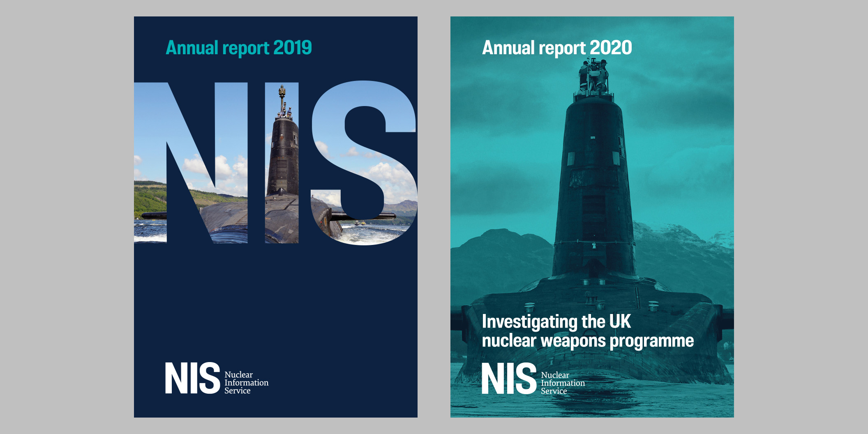Click the NIS logo on the 2020 cover

pos(509,379)
